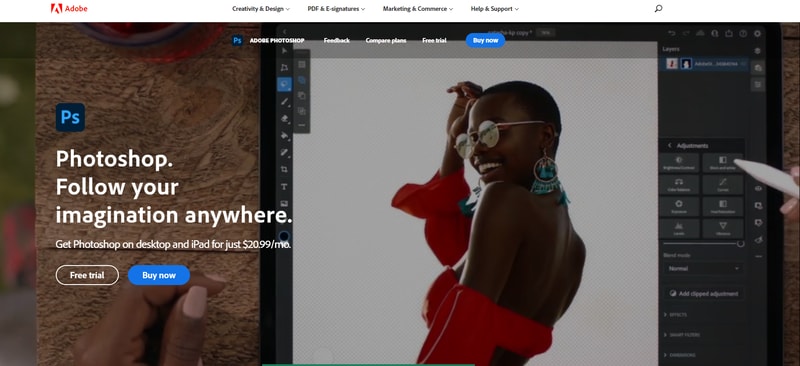Open Free trial in sub navigation
Screen dimensions: 800x366
434,40
